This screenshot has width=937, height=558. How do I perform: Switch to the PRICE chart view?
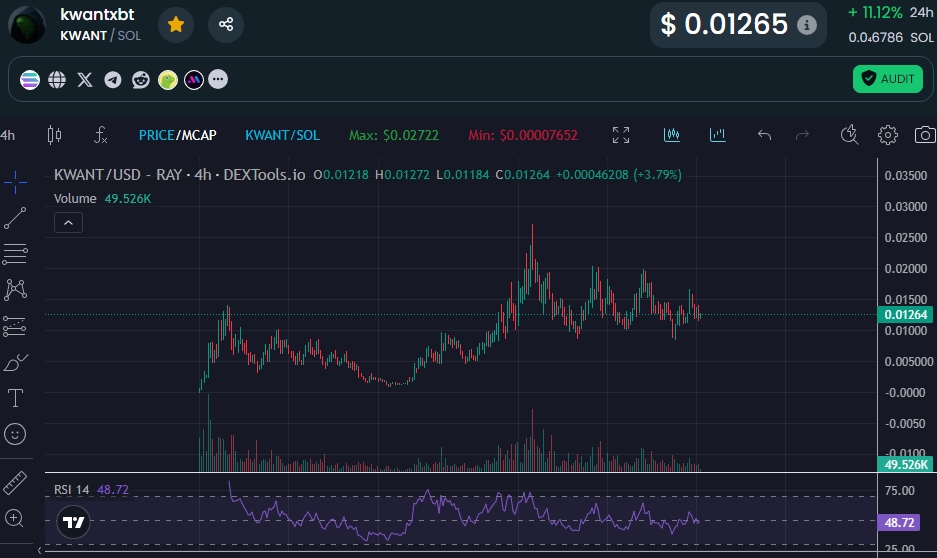click(157, 135)
